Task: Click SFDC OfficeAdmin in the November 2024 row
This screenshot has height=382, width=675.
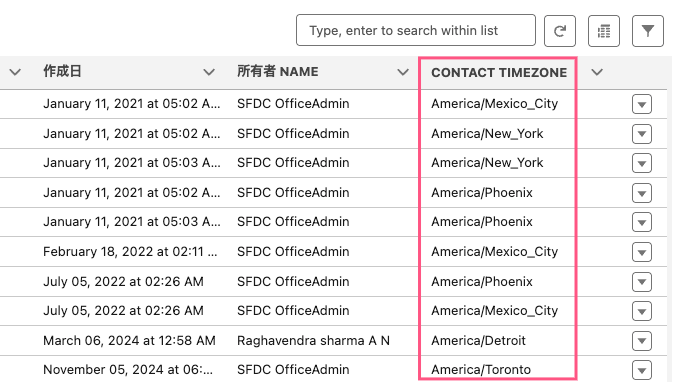Action: click(x=293, y=370)
